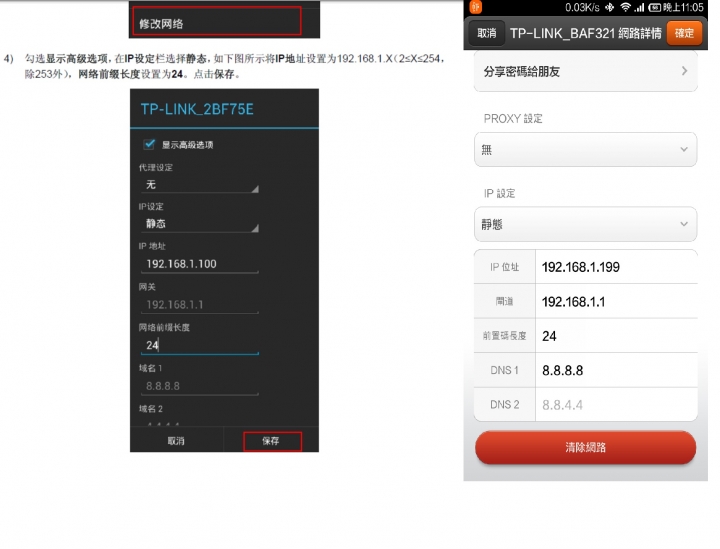Tap the battery indicator icon
Screen dimensions: 720x549
click(x=654, y=7)
